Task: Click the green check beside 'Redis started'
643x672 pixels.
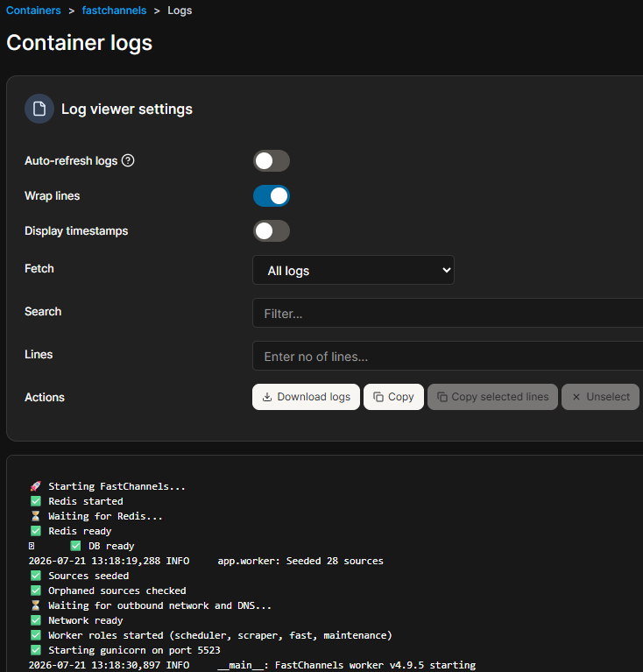Action: 36,501
